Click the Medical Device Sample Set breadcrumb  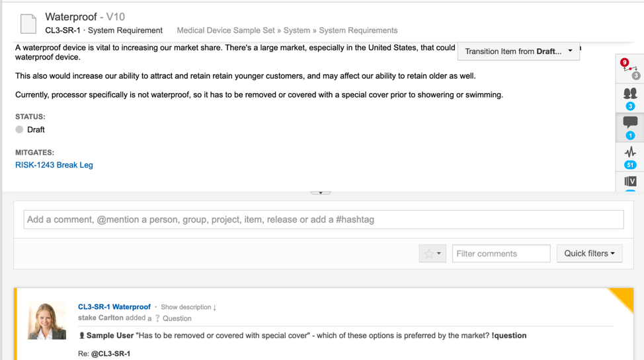coord(225,30)
